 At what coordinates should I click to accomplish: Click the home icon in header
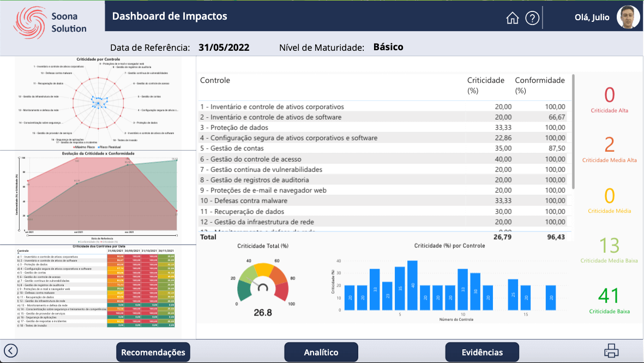pyautogui.click(x=512, y=18)
